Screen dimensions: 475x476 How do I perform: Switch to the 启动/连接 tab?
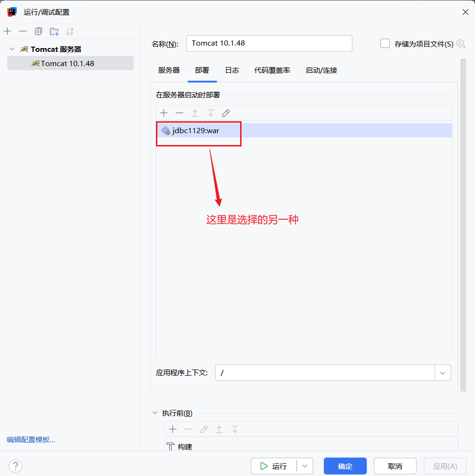pos(321,70)
